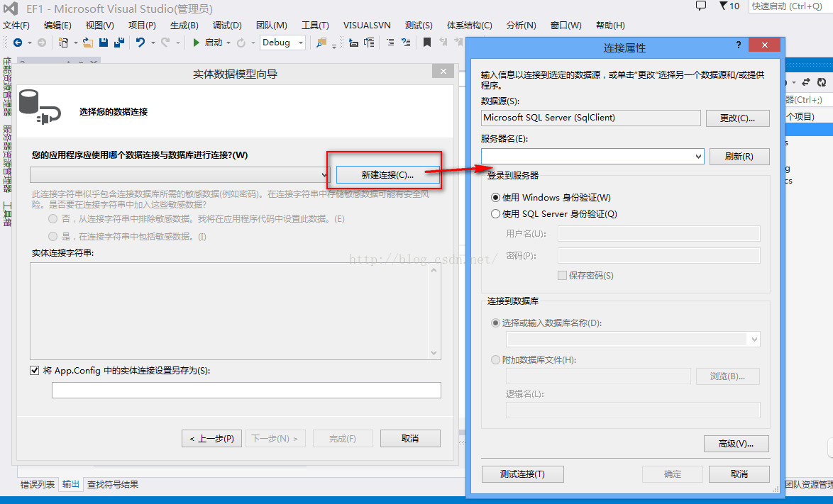Viewport: 833px width, 504px height.
Task: Click the Undo arrow icon
Action: [x=140, y=43]
